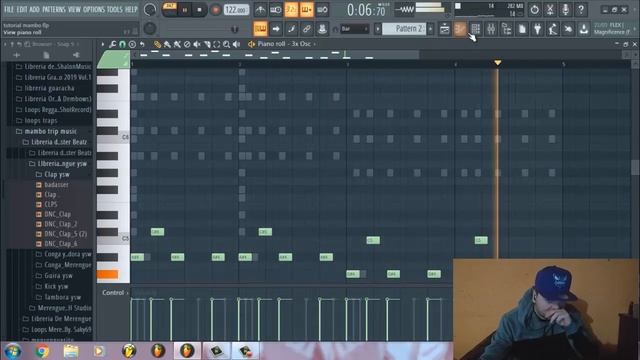Open the FILE menu

pyautogui.click(x=9, y=9)
